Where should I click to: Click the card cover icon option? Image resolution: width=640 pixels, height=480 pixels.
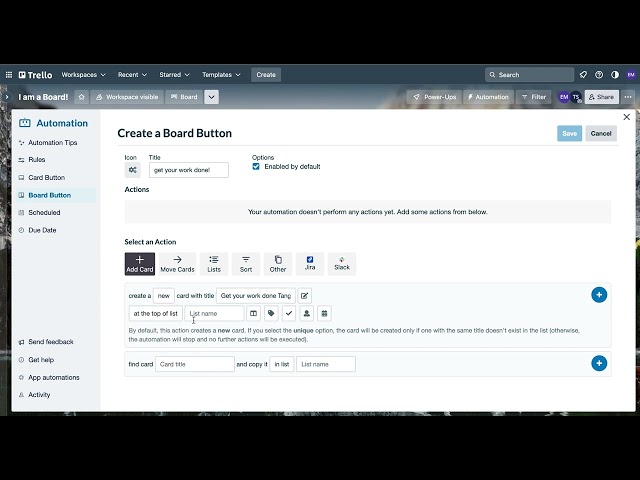pos(253,313)
